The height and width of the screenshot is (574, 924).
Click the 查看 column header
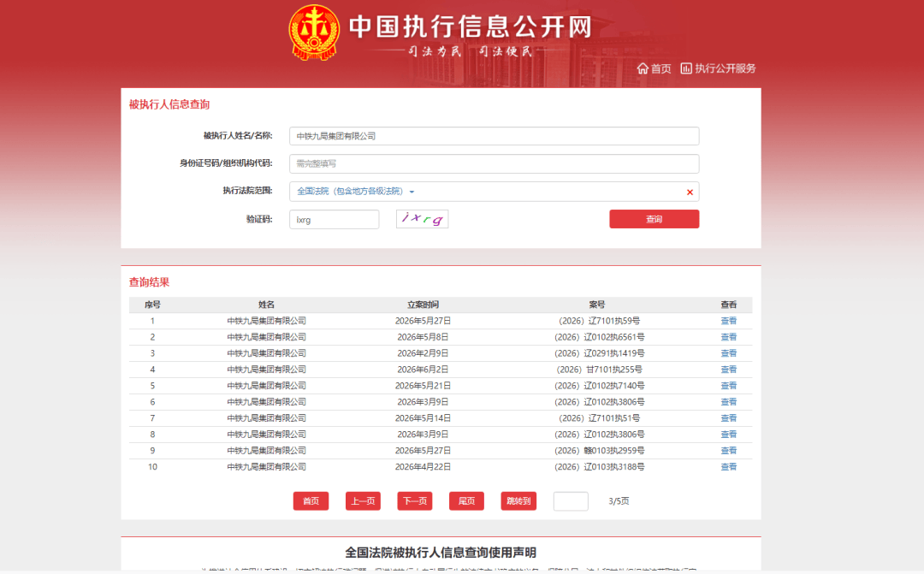(728, 305)
